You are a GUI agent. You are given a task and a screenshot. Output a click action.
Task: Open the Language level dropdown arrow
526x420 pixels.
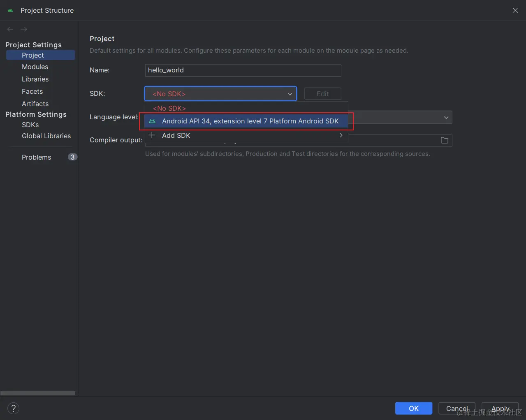446,118
